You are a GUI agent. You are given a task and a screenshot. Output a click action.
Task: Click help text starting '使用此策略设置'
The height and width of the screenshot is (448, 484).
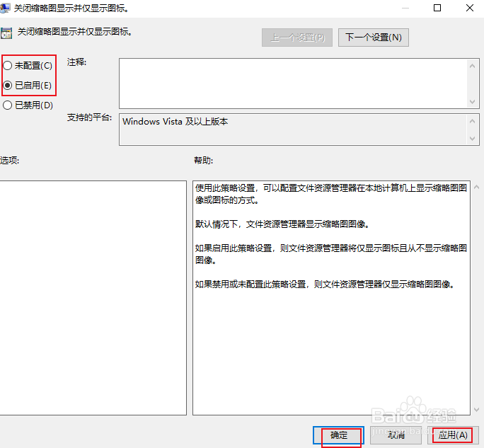click(x=331, y=194)
